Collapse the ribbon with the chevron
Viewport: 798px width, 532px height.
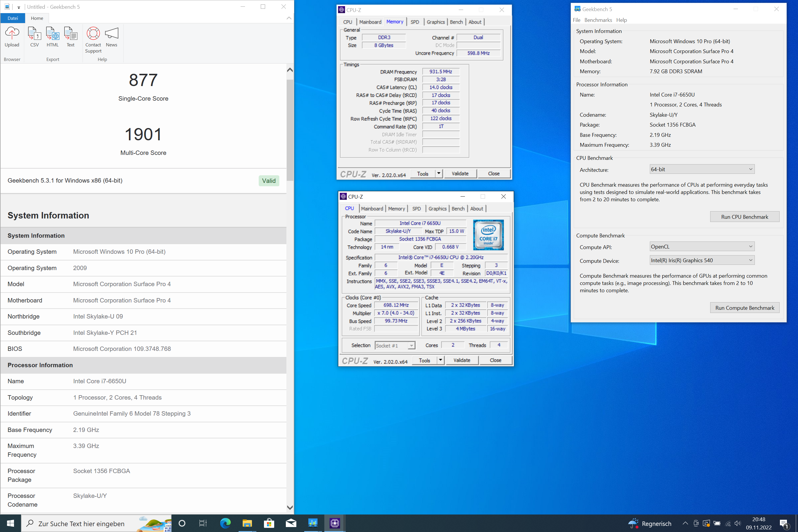pyautogui.click(x=289, y=18)
